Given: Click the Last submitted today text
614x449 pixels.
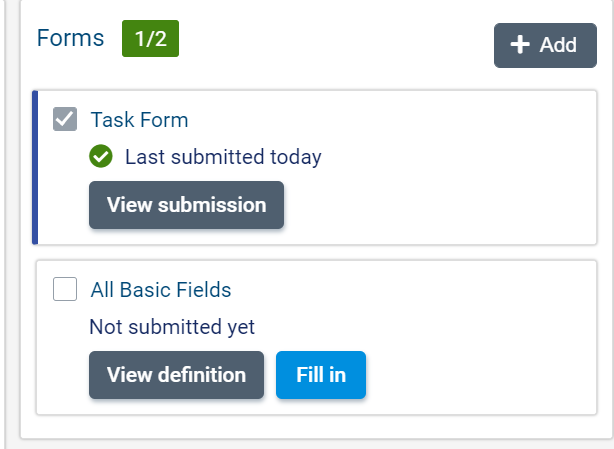Looking at the screenshot, I should click(223, 157).
